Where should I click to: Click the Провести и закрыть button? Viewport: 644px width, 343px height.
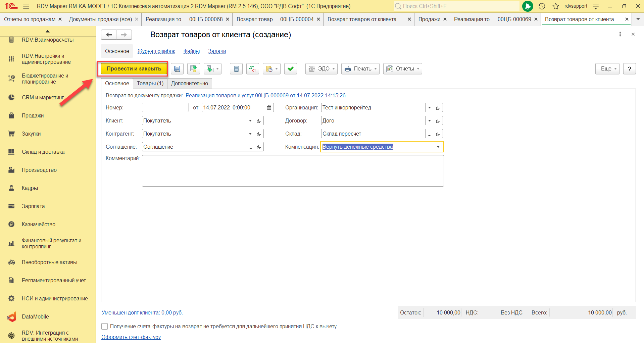tap(134, 69)
